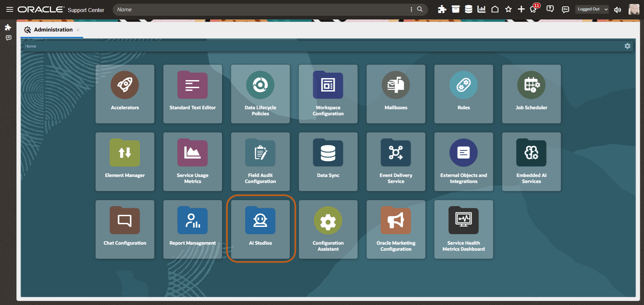Open the AI Studios tile

pyautogui.click(x=260, y=229)
